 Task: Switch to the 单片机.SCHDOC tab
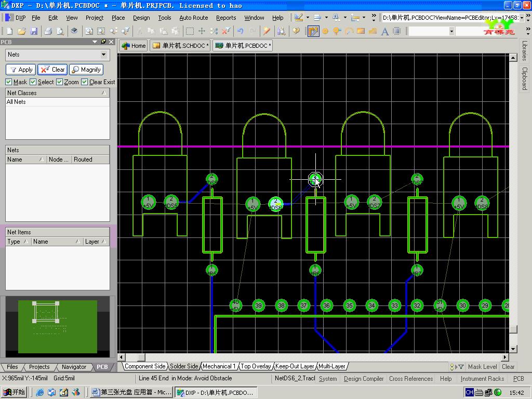[x=180, y=46]
